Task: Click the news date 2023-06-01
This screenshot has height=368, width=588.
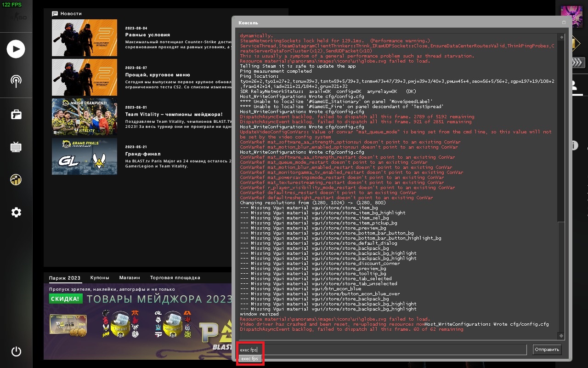Action: coord(136,108)
